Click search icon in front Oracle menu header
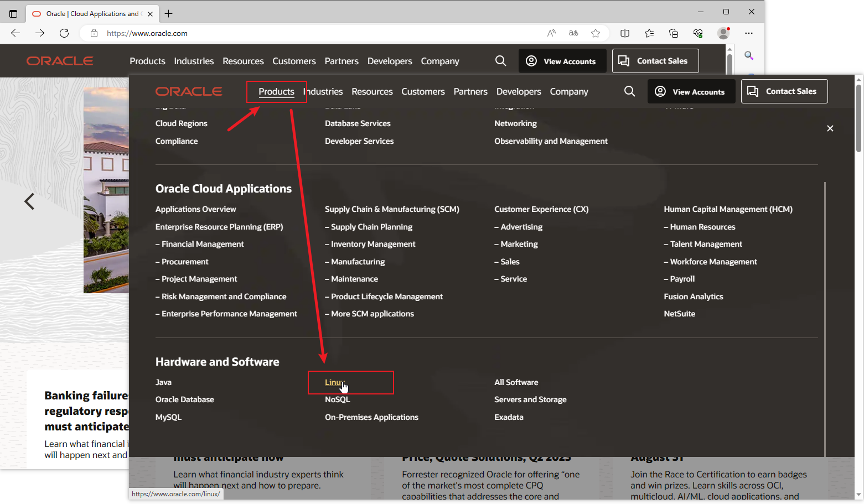The height and width of the screenshot is (504, 864). click(x=630, y=91)
